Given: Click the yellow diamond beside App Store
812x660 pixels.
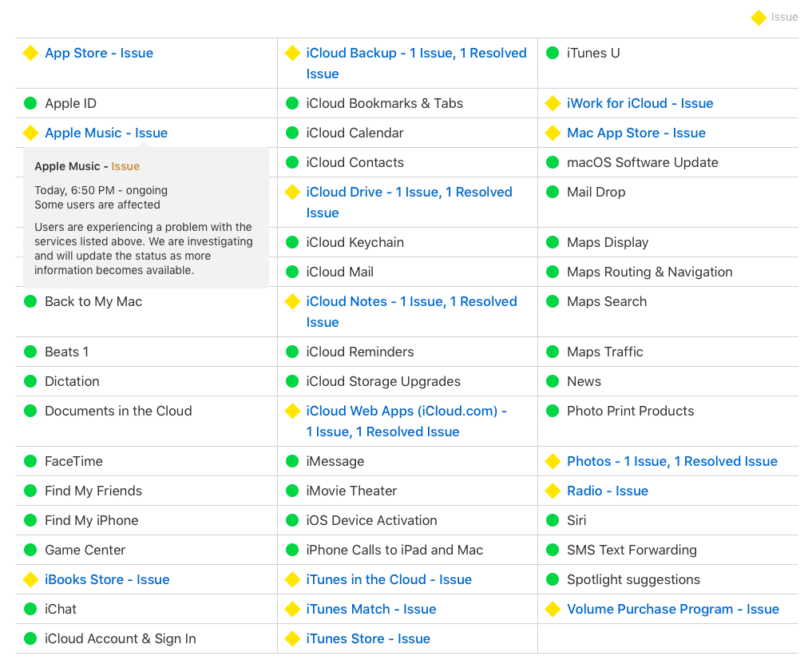Looking at the screenshot, I should pos(30,54).
